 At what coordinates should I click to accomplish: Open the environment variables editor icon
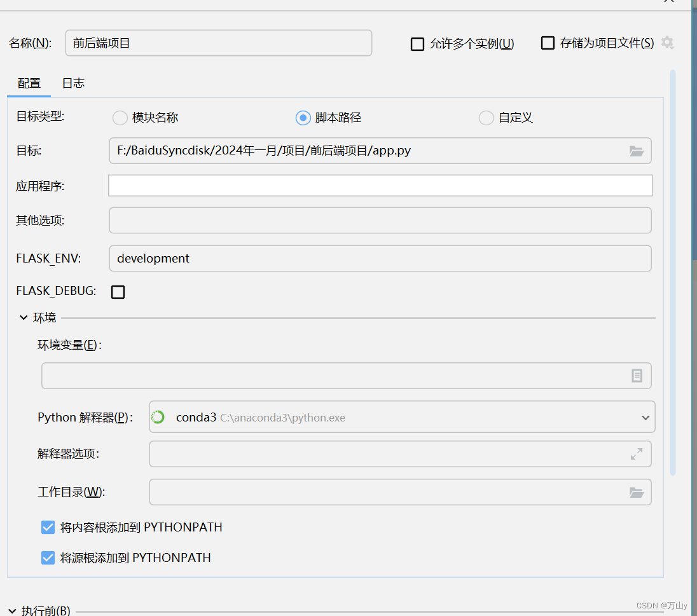click(637, 375)
